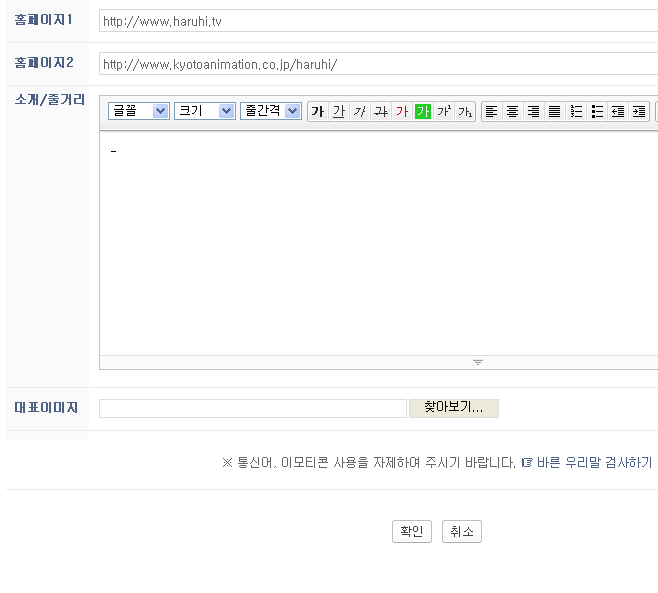Justify the text alignment

555,111
